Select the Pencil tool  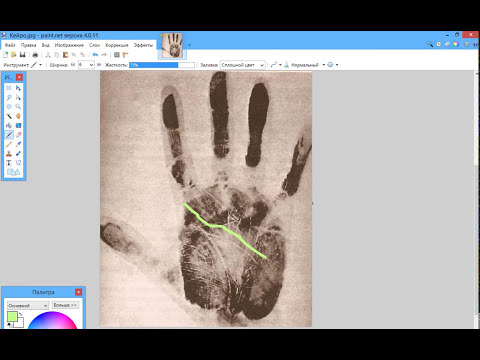coord(9,144)
